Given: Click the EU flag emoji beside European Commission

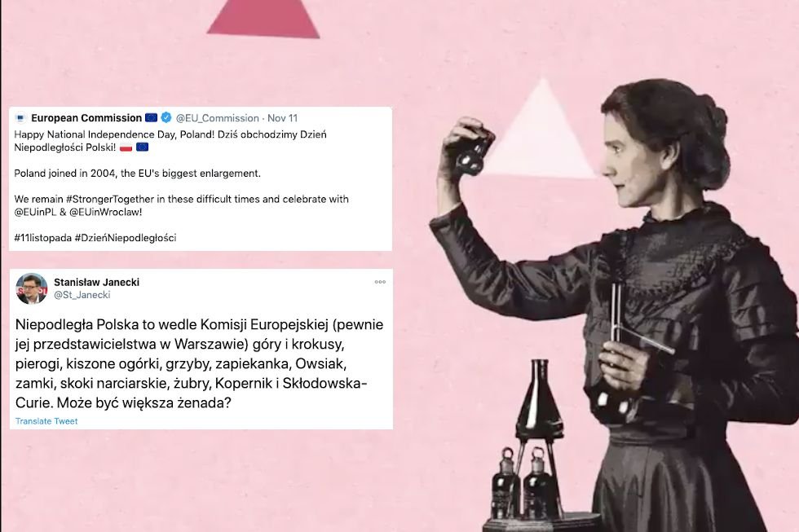Looking at the screenshot, I should (152, 117).
